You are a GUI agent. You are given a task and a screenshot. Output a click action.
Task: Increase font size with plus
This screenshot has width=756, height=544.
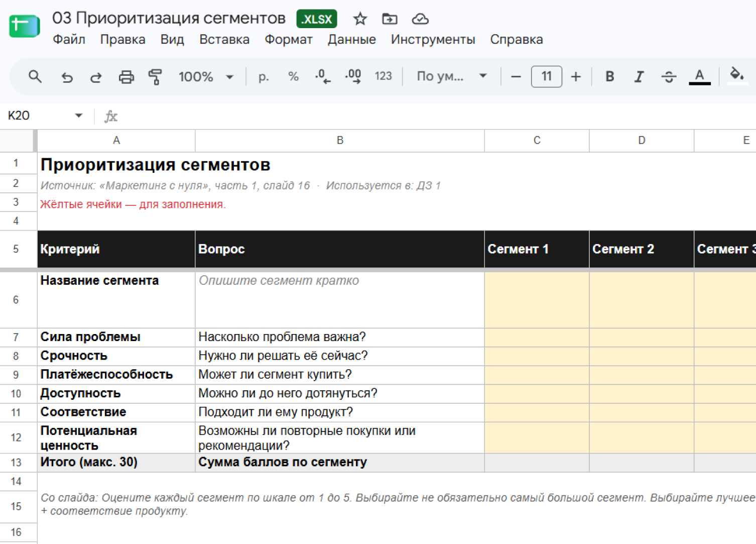tap(576, 77)
